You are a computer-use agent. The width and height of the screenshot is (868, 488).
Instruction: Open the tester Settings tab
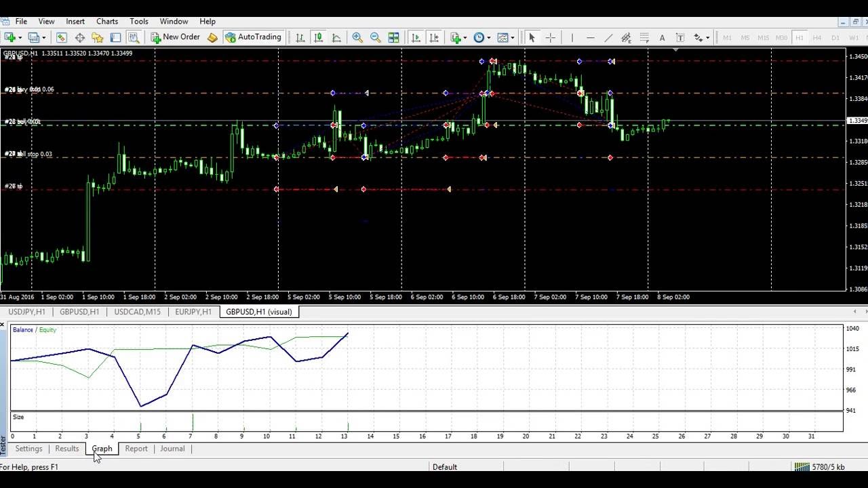(28, 449)
